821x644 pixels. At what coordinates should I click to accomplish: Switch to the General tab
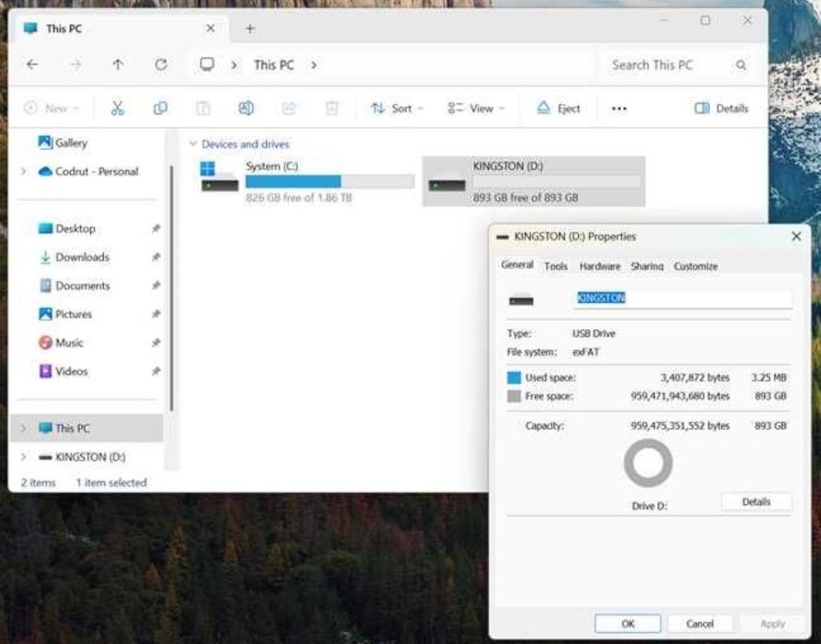(516, 265)
